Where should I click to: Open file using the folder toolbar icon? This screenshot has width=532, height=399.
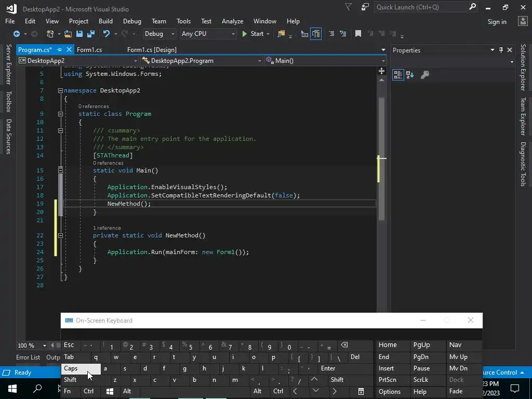pos(68,34)
